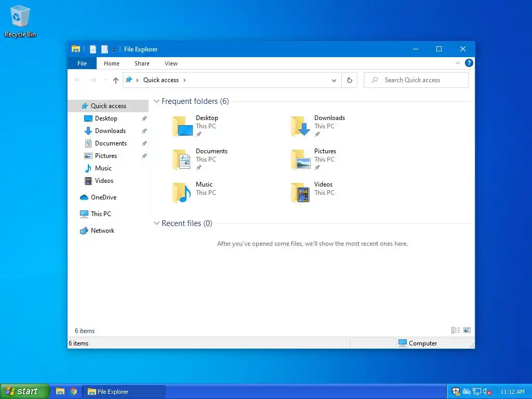Click the pin icon next to sidebar Documents

144,143
